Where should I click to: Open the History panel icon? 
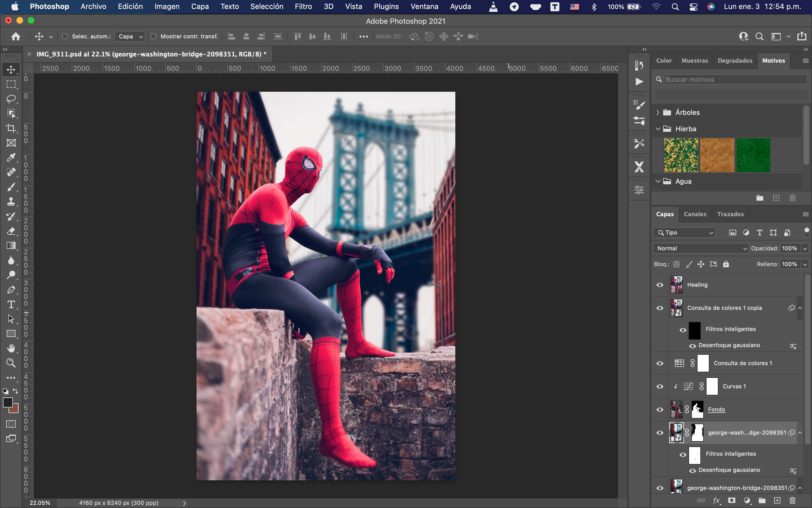coord(639,65)
